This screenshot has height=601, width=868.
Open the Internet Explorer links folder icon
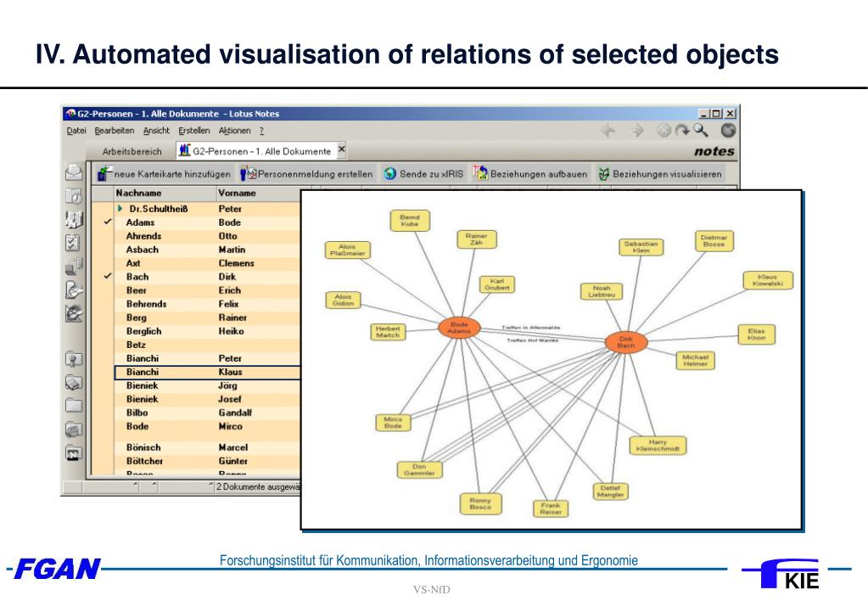(74, 430)
